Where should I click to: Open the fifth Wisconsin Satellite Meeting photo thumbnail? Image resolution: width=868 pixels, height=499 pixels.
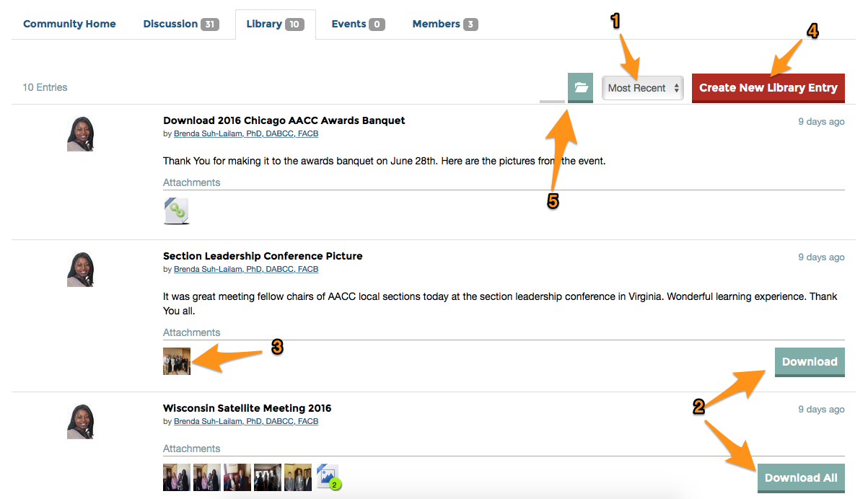(298, 477)
